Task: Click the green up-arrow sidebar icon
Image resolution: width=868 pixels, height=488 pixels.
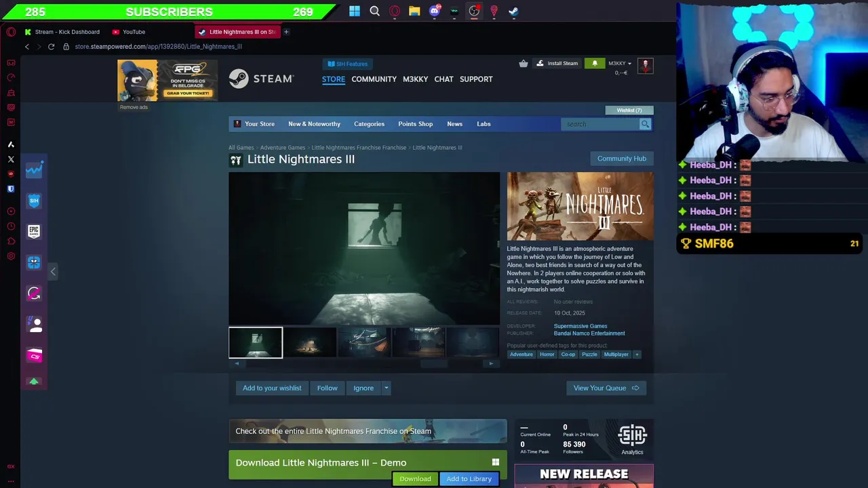Action: click(x=34, y=382)
